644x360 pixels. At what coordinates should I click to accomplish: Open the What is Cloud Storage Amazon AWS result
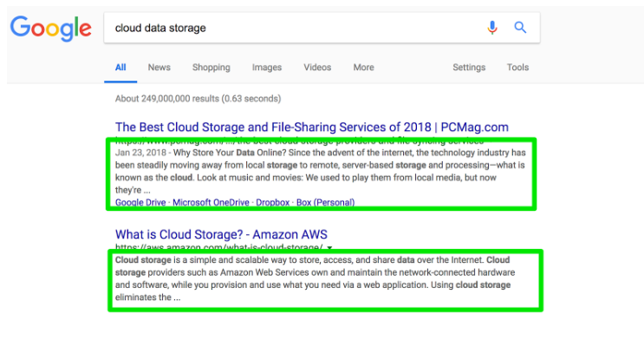pos(221,234)
